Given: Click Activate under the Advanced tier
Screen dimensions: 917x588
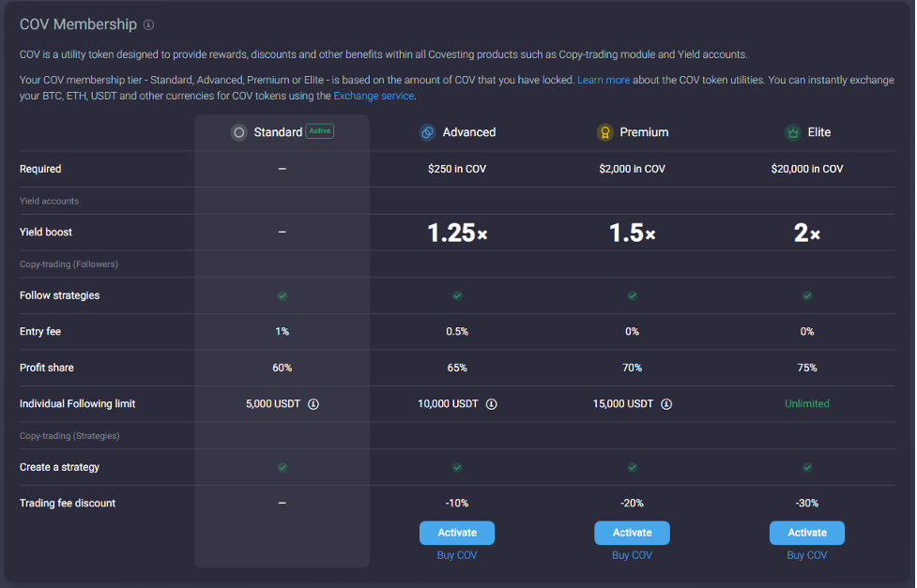Looking at the screenshot, I should [457, 533].
